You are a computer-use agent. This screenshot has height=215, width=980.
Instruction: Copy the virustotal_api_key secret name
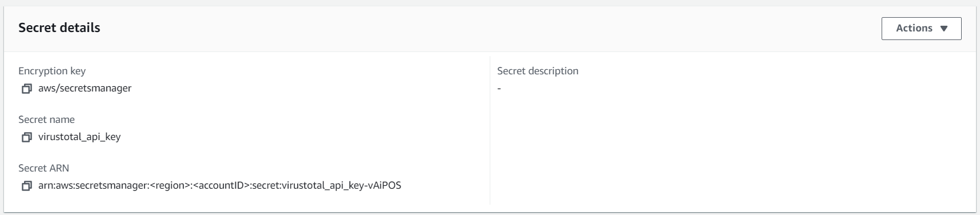coord(26,137)
